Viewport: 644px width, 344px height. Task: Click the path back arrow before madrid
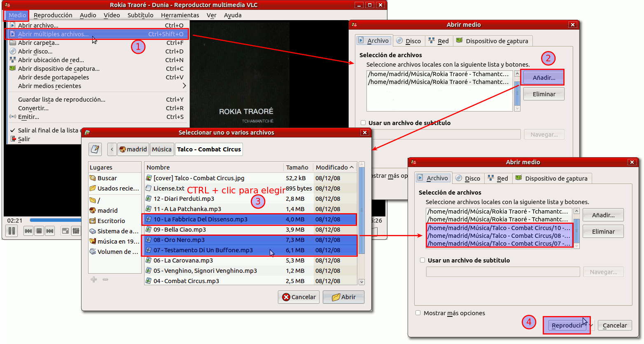tap(112, 149)
